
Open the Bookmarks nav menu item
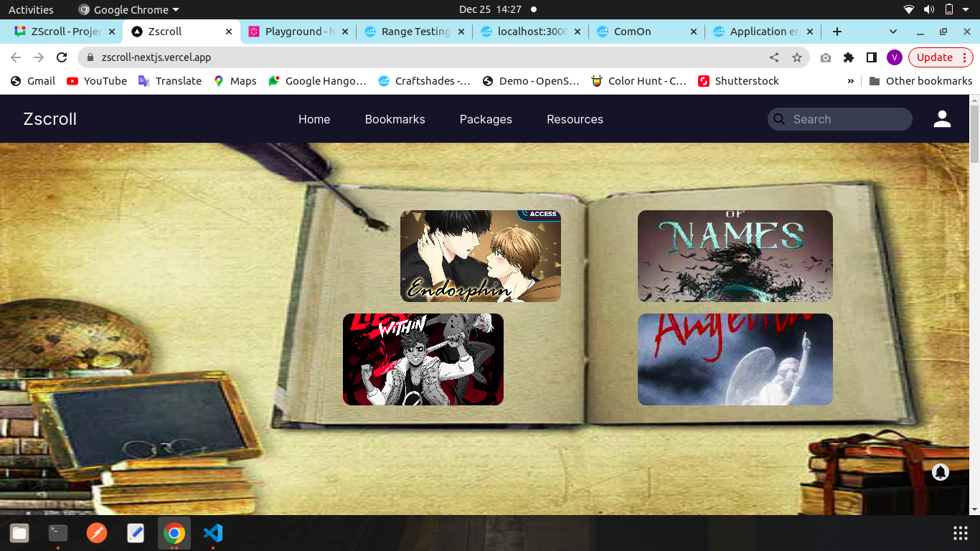[x=395, y=119]
